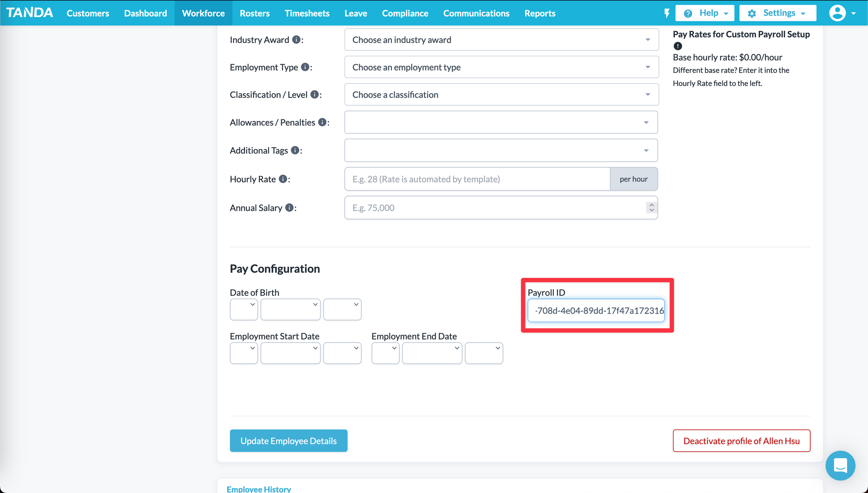The height and width of the screenshot is (493, 868).
Task: Click the Update Employee Details button
Action: pyautogui.click(x=289, y=441)
